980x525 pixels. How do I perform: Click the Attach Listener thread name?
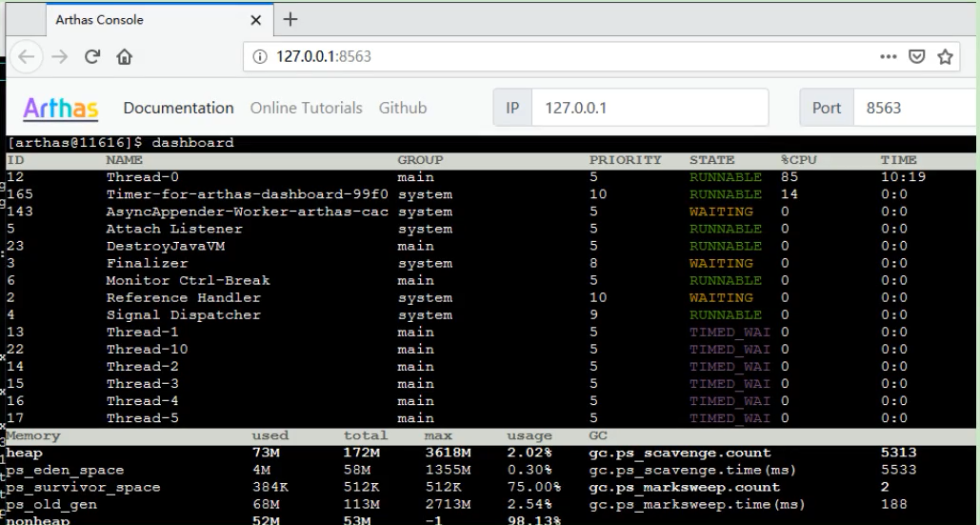tap(174, 229)
